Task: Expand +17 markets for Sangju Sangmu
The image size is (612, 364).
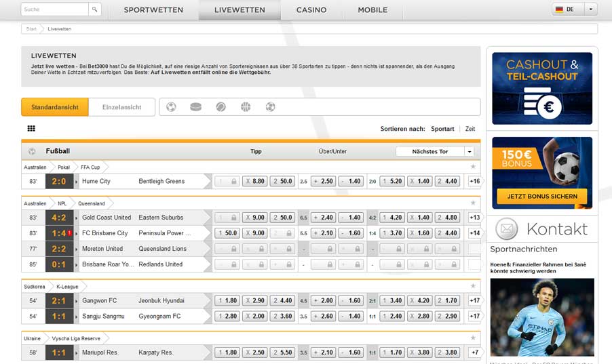Action: coord(475,316)
